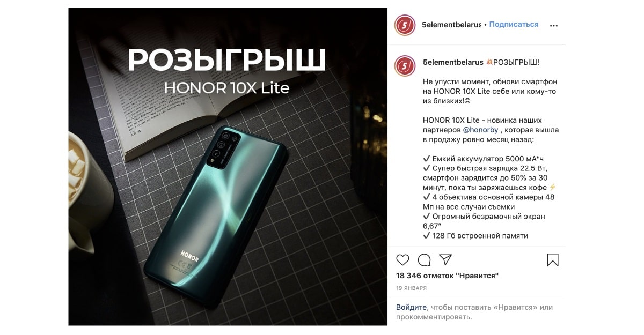Viewport: 644px width, 335px height.
Task: Open the @honorby mention link
Action: (481, 130)
